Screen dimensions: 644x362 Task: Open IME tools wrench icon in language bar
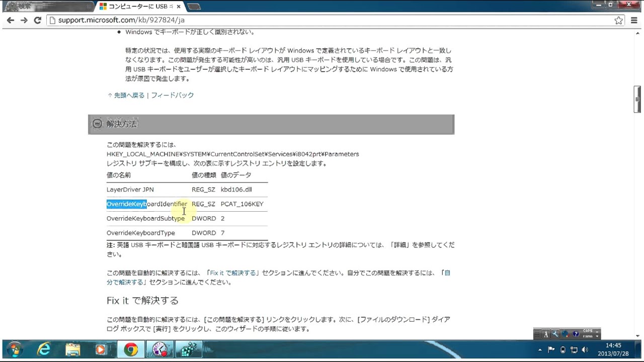click(x=555, y=334)
